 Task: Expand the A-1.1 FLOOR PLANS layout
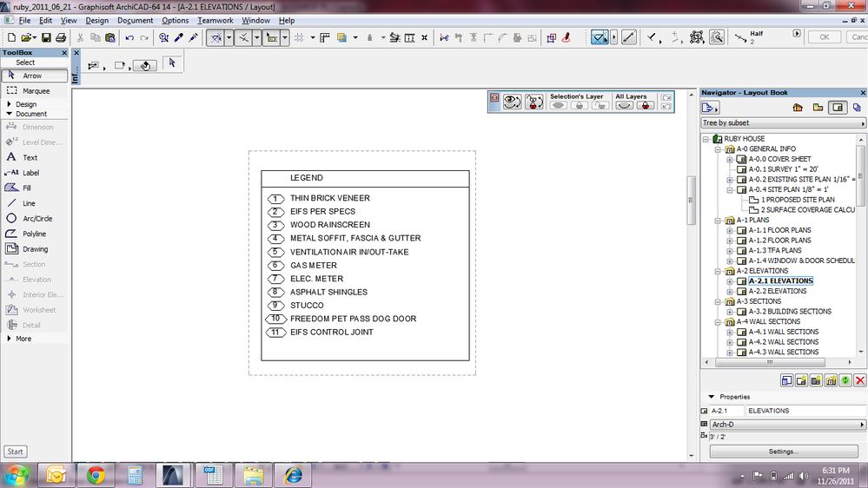coord(730,231)
